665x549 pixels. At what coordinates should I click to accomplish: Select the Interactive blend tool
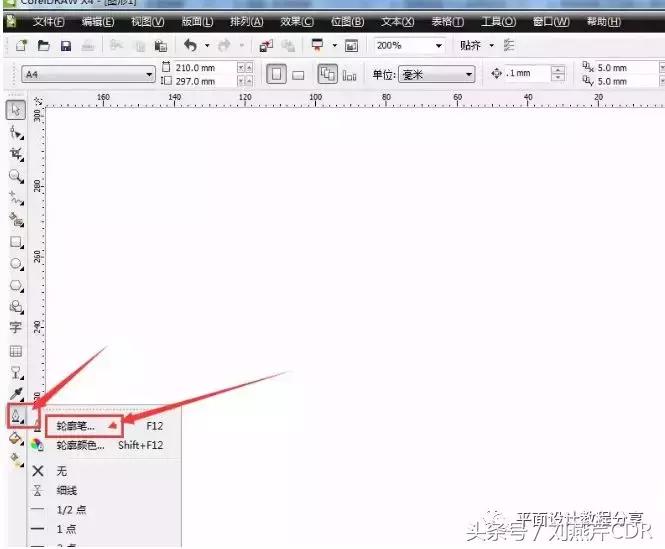(x=16, y=373)
